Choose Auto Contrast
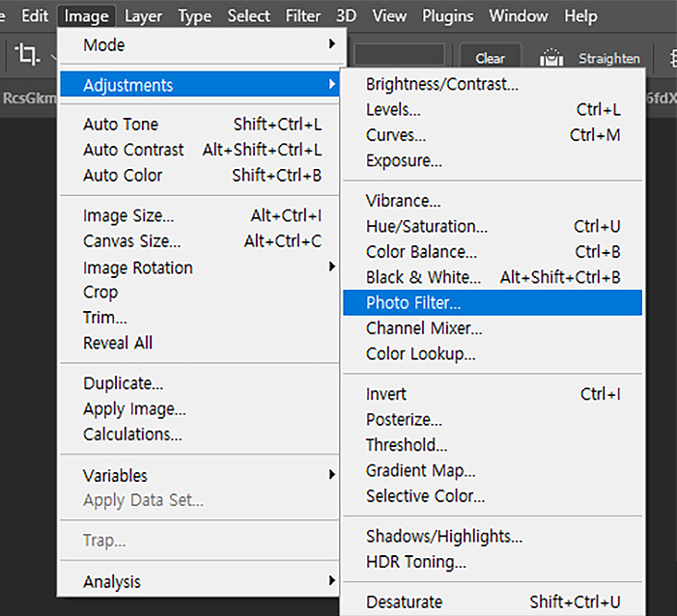The width and height of the screenshot is (677, 616). [x=199, y=150]
